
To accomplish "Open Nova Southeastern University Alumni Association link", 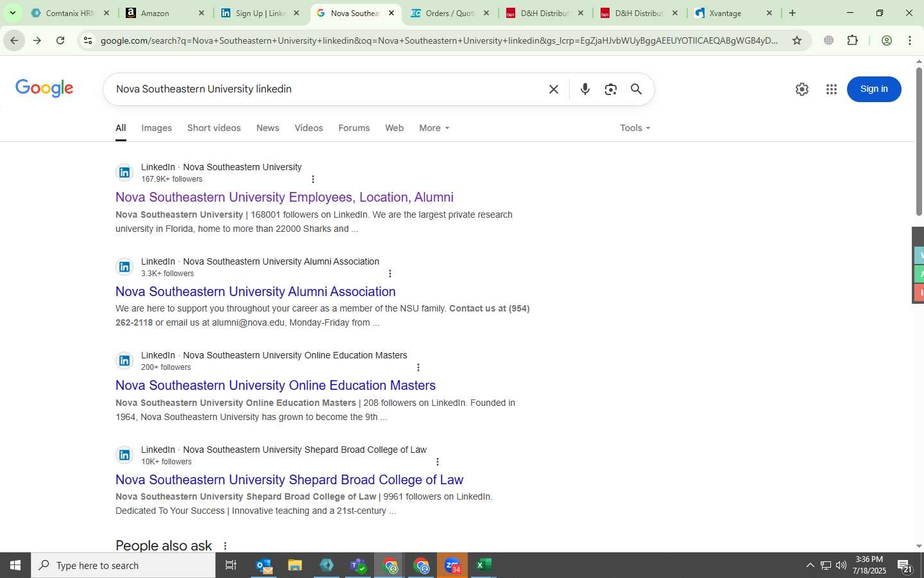I will 255,292.
